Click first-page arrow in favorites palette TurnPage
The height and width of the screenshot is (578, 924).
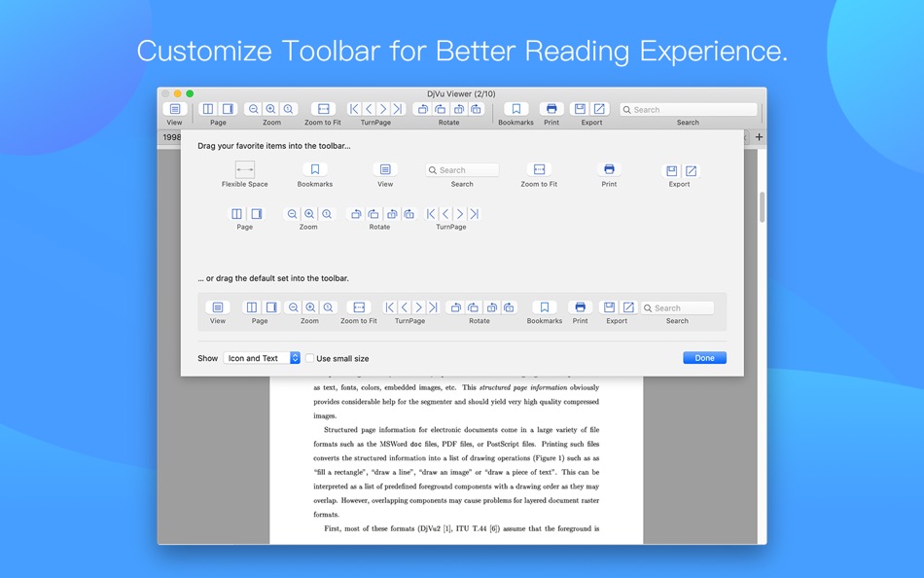pyautogui.click(x=431, y=213)
